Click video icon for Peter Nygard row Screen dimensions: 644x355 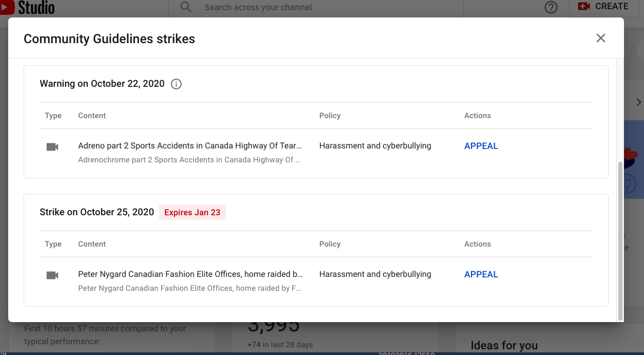[x=52, y=275]
